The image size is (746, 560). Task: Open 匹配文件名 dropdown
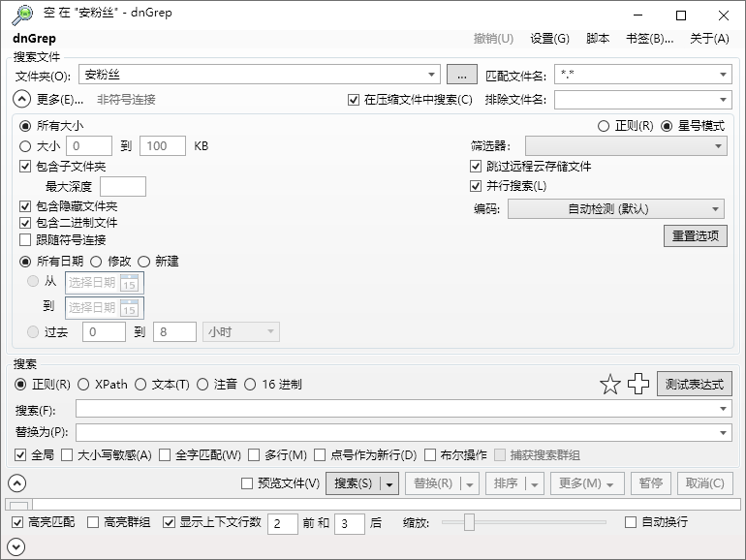tap(723, 75)
